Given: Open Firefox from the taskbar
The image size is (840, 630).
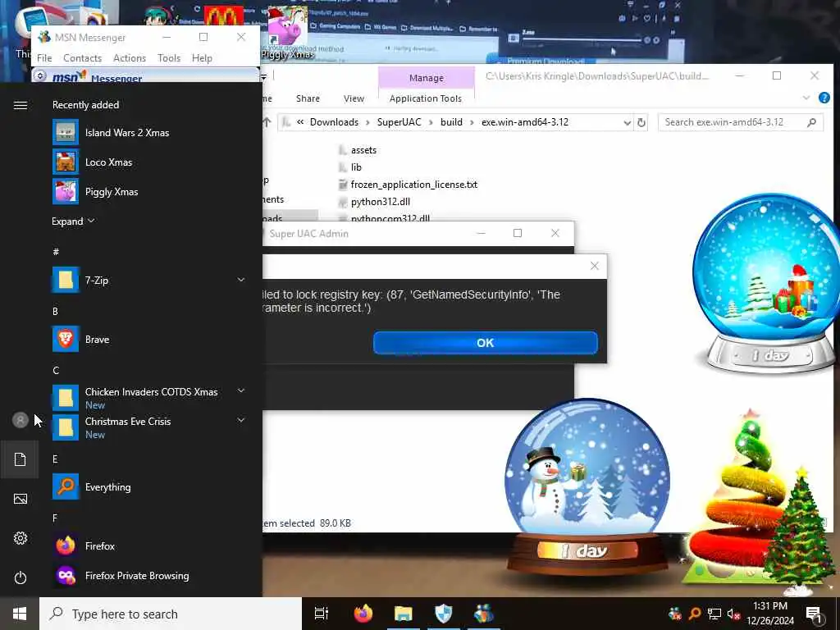Looking at the screenshot, I should [x=363, y=614].
